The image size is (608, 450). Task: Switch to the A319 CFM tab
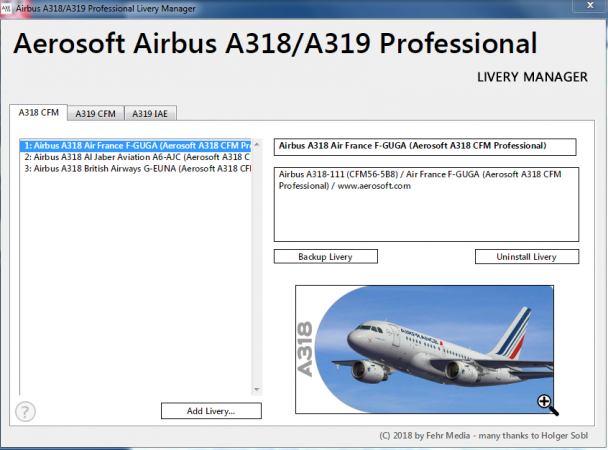[x=95, y=114]
